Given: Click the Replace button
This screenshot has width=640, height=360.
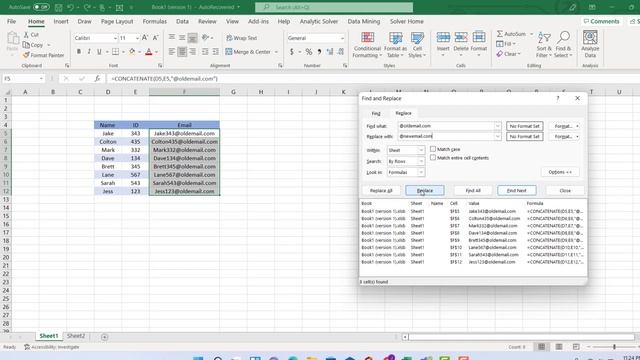Looking at the screenshot, I should 424,191.
